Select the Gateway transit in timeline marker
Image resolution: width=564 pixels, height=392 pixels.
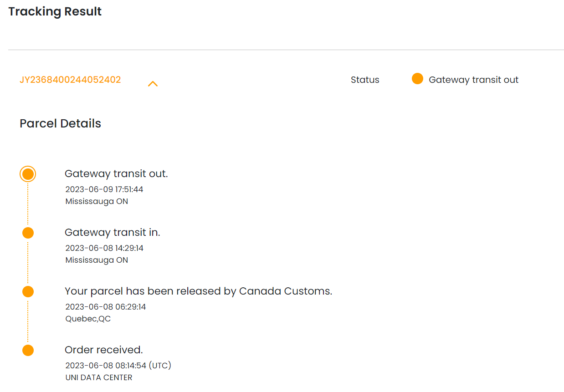coord(28,233)
